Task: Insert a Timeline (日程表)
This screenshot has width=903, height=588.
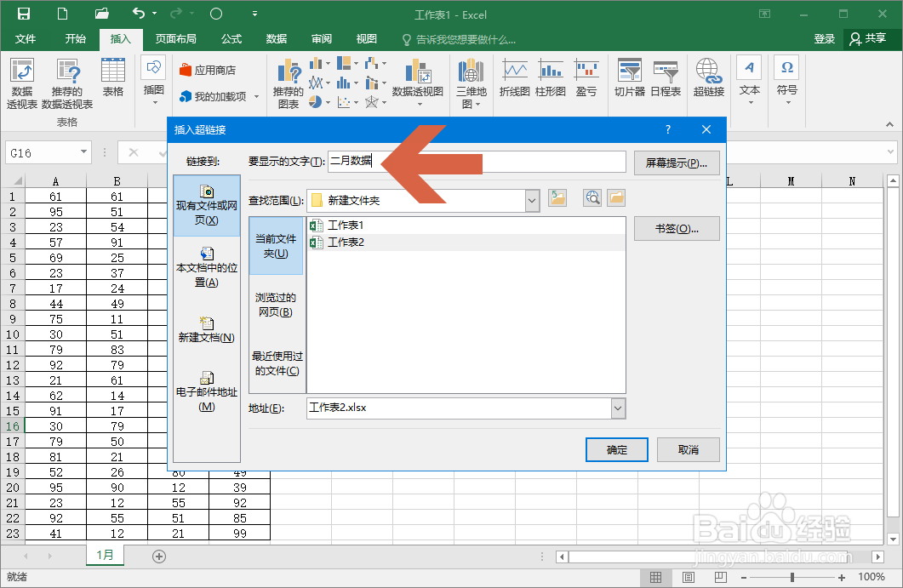Action: point(666,78)
